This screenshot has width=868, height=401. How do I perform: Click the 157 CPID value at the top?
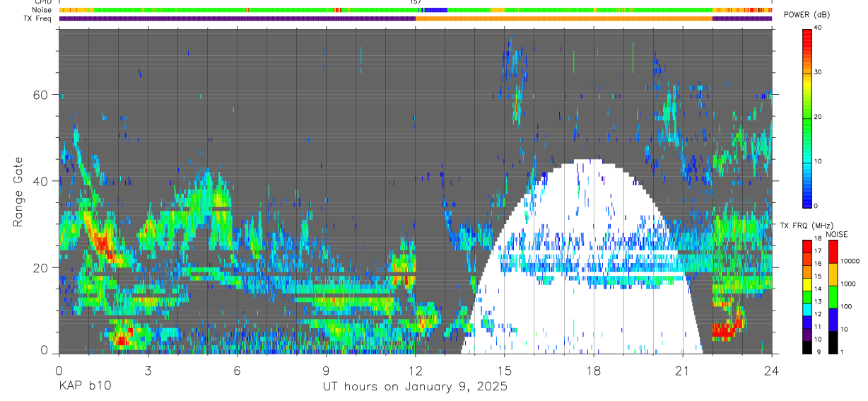pos(415,2)
